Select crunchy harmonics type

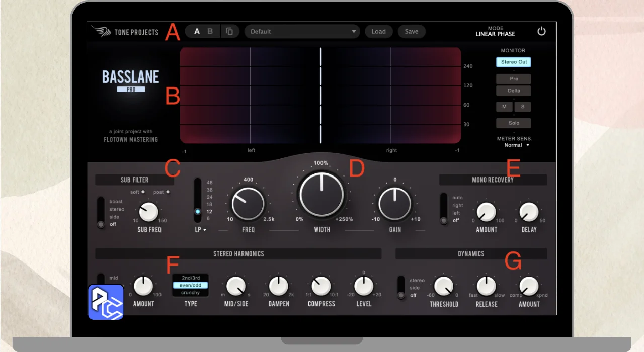click(x=191, y=292)
